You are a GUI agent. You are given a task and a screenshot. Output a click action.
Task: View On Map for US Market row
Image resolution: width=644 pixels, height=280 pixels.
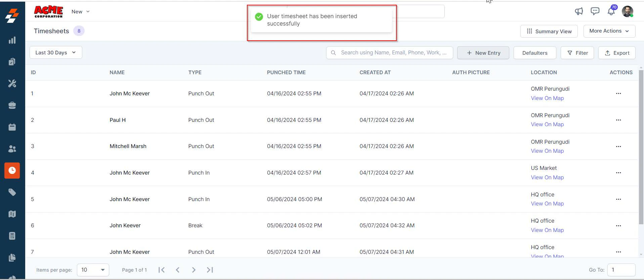click(x=547, y=177)
